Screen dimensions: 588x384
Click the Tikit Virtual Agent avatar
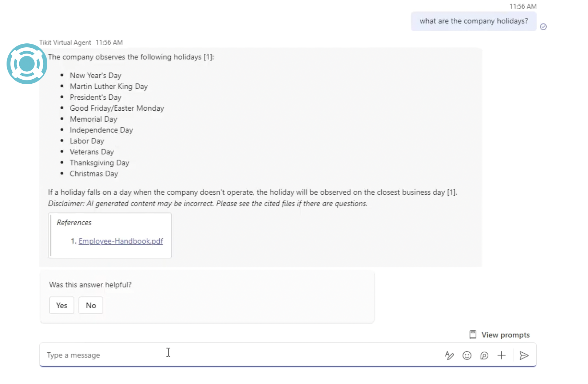click(27, 64)
